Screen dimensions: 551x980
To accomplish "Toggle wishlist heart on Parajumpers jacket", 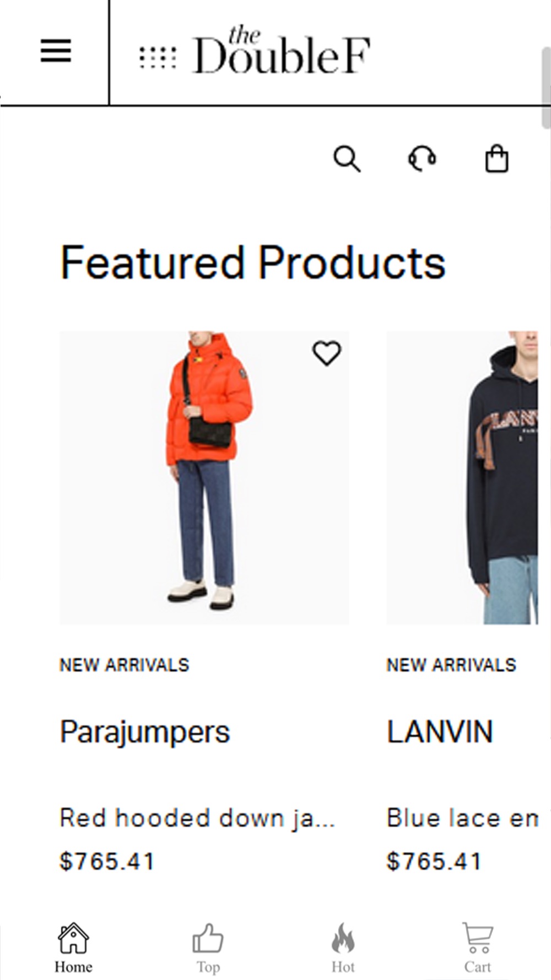I will click(x=327, y=353).
